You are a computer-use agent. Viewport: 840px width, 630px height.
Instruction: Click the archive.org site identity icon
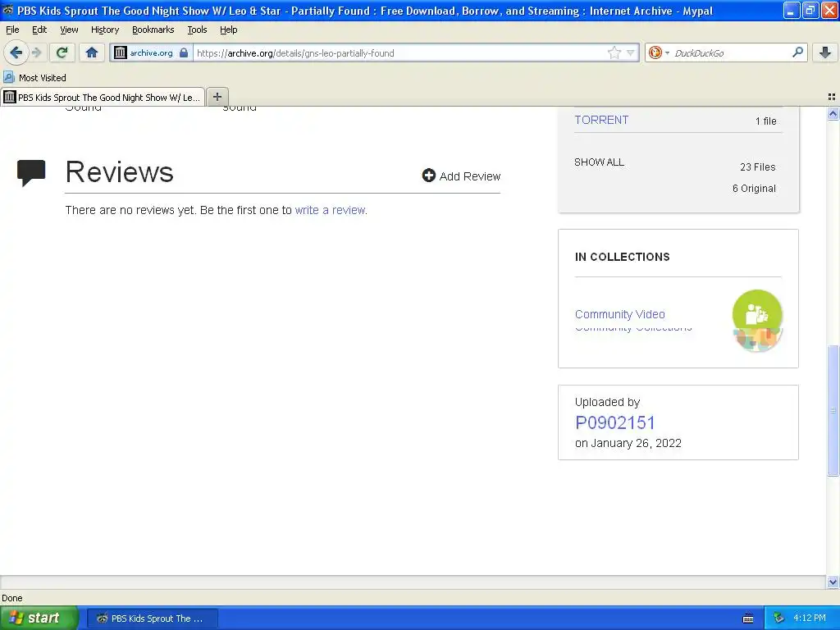tap(121, 52)
